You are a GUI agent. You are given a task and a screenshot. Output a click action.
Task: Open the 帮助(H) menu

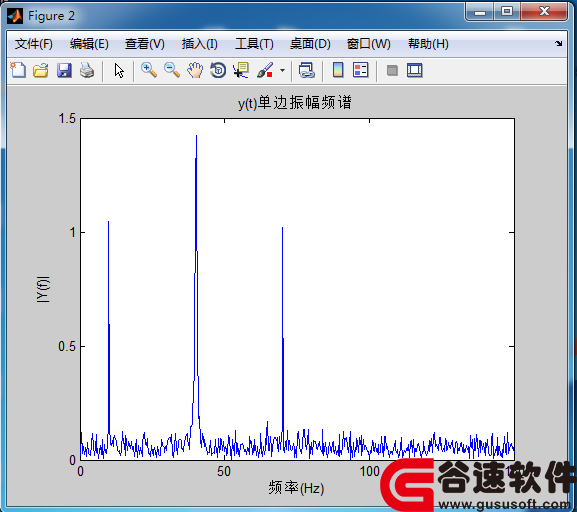click(x=428, y=44)
